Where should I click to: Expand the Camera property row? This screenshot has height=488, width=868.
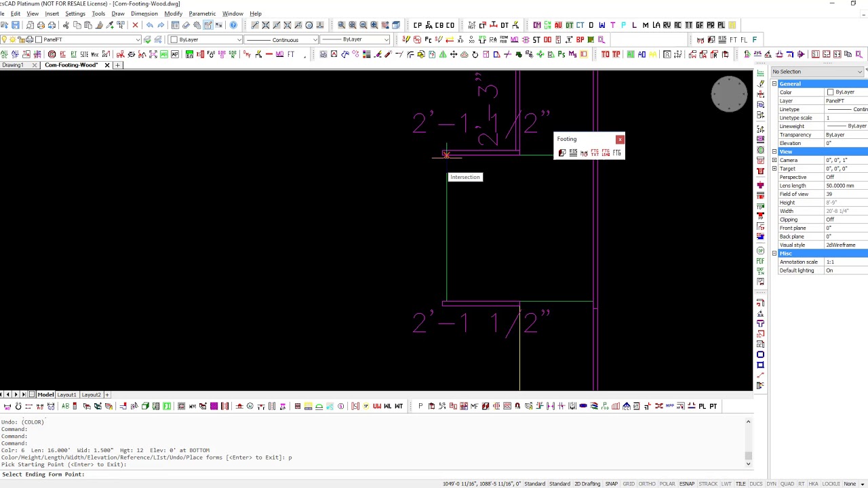(x=774, y=160)
